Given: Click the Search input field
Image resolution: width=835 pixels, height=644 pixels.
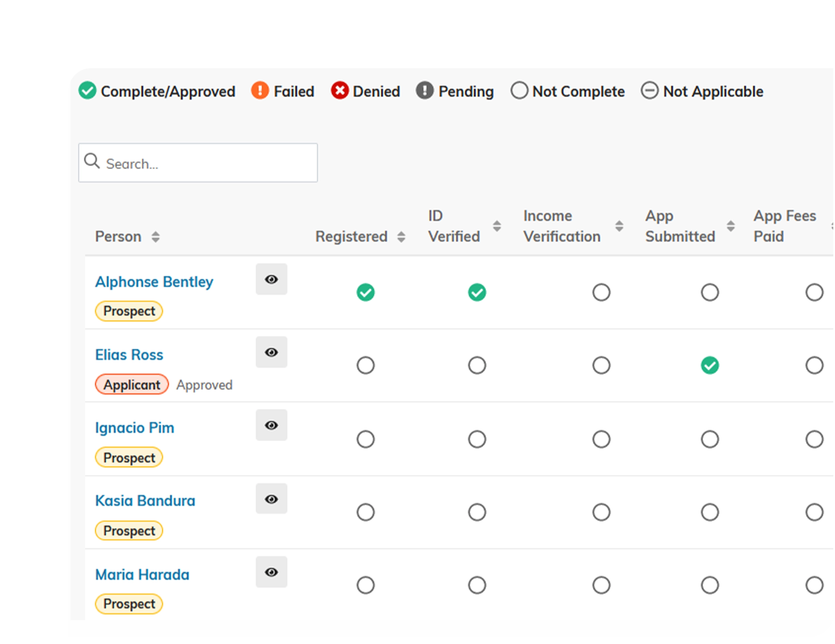Looking at the screenshot, I should click(x=198, y=163).
